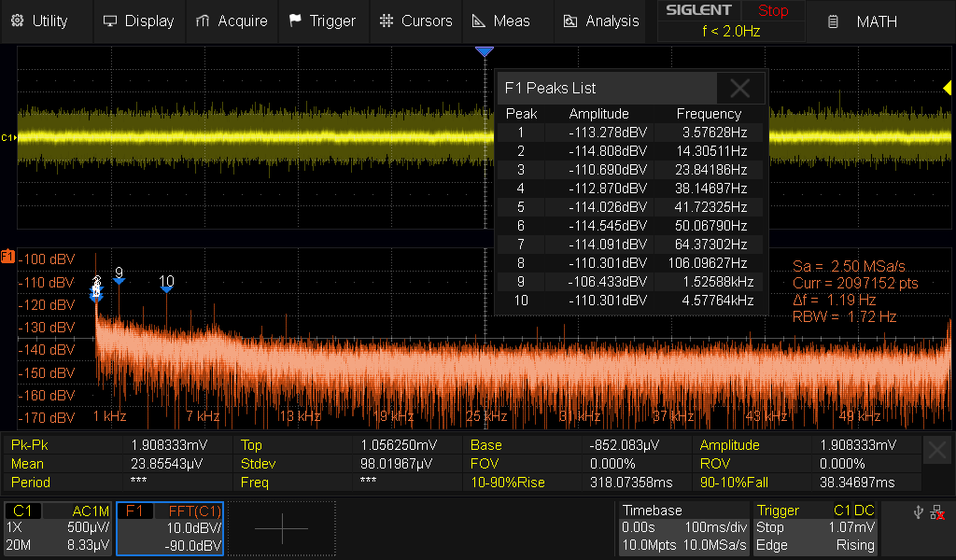Open the Cursors grid icon menu
This screenshot has width=956, height=560.
387,21
